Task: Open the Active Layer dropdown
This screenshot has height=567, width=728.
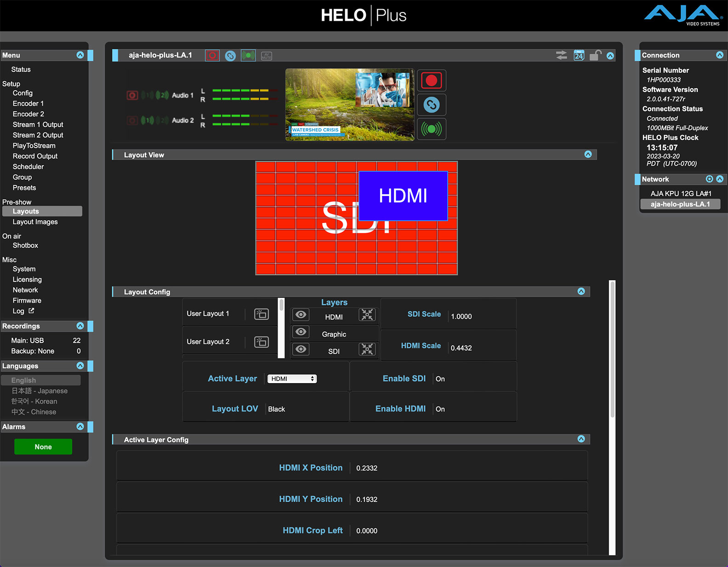Action: [292, 379]
